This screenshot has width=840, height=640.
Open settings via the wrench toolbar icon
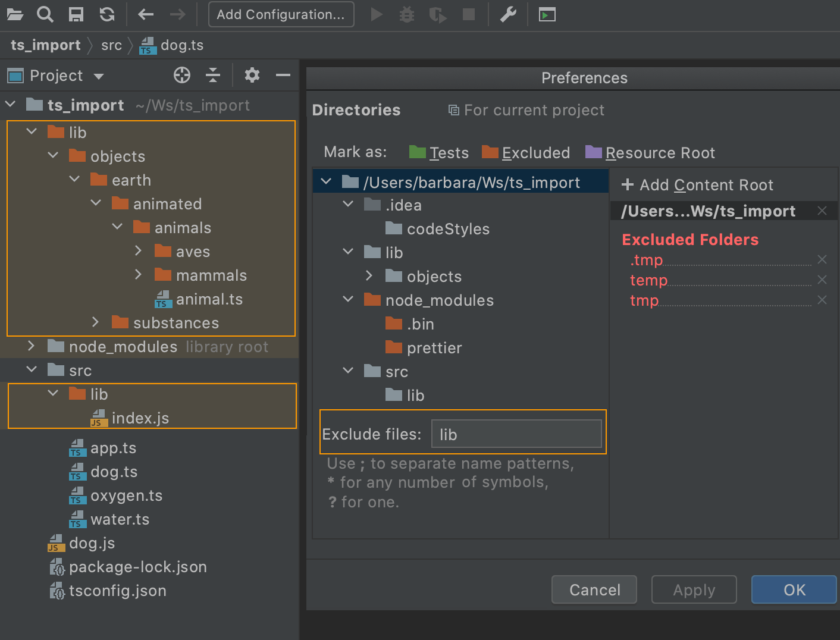pos(507,14)
